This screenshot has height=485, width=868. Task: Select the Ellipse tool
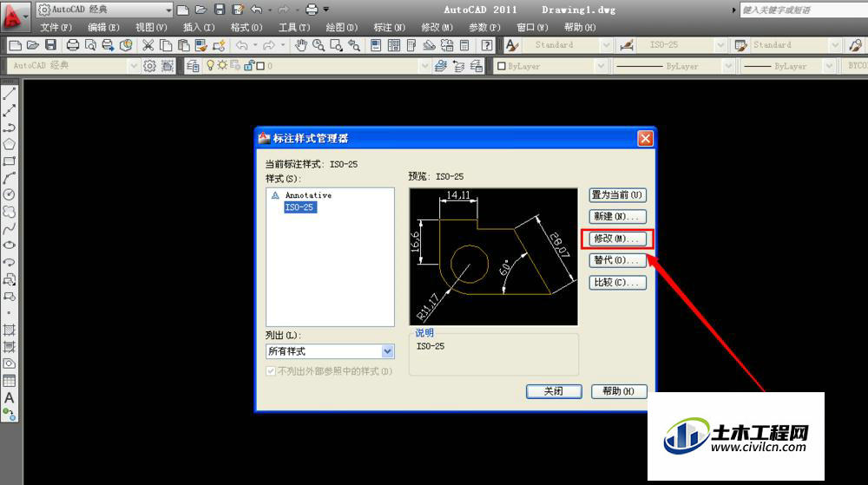click(x=9, y=245)
